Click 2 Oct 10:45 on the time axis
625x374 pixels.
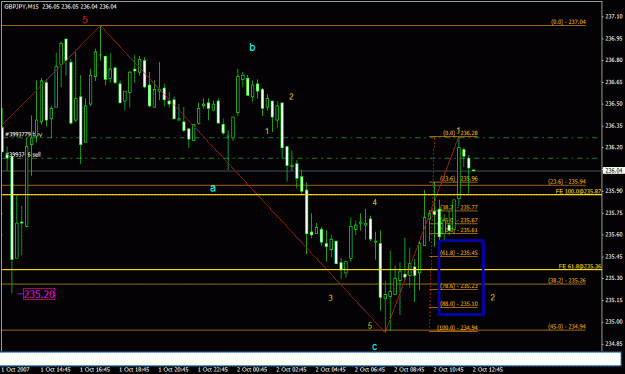point(448,370)
